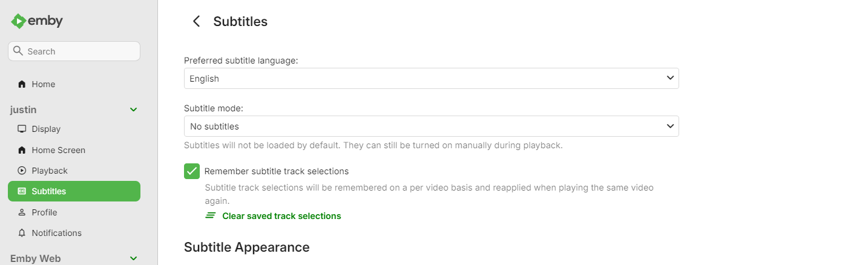Click the magnifier icon in search box
The image size is (868, 265).
point(18,51)
